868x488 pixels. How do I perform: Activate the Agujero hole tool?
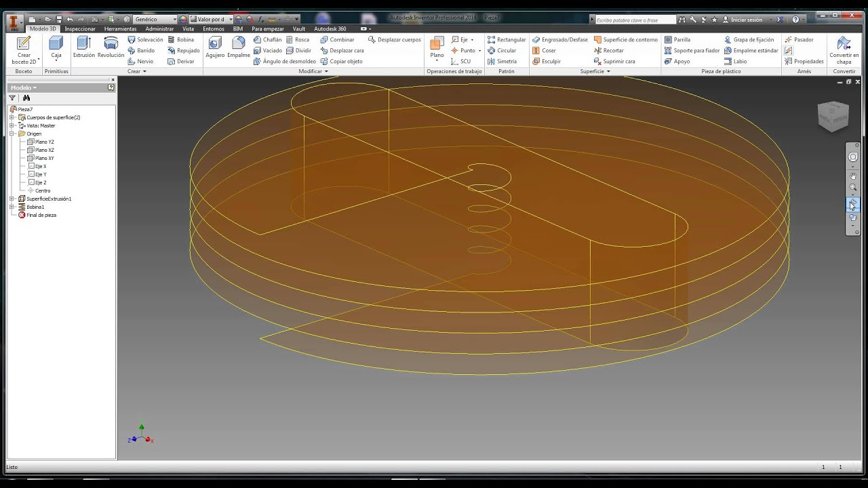pyautogui.click(x=215, y=47)
